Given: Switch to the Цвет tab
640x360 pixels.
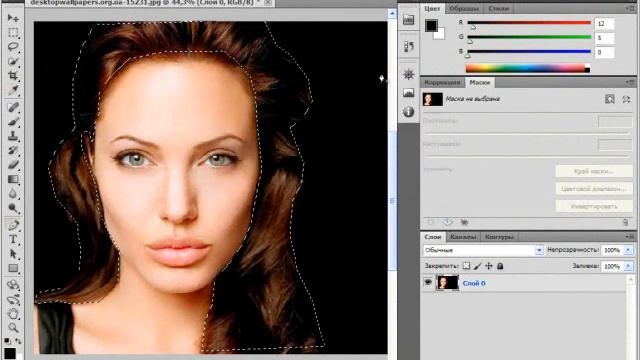Looking at the screenshot, I should pos(432,9).
